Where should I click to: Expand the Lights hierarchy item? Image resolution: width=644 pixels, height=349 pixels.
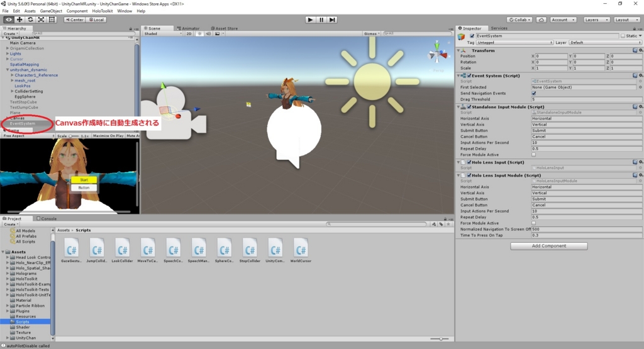8,54
